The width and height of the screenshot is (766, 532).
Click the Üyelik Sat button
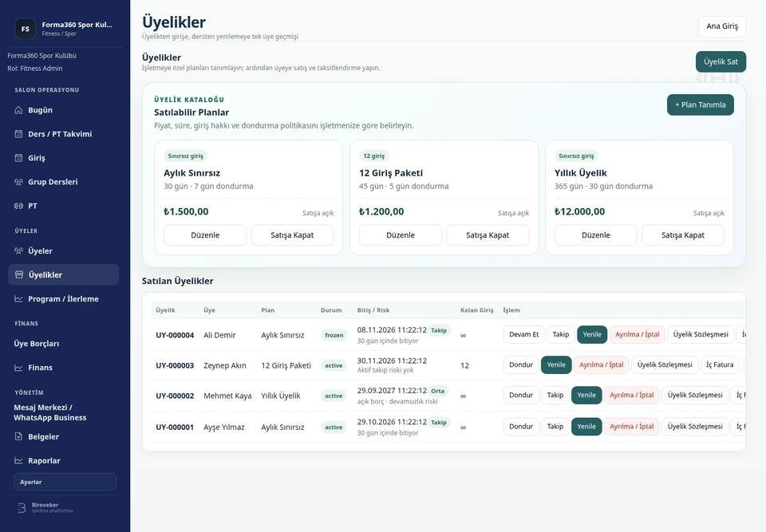(721, 61)
